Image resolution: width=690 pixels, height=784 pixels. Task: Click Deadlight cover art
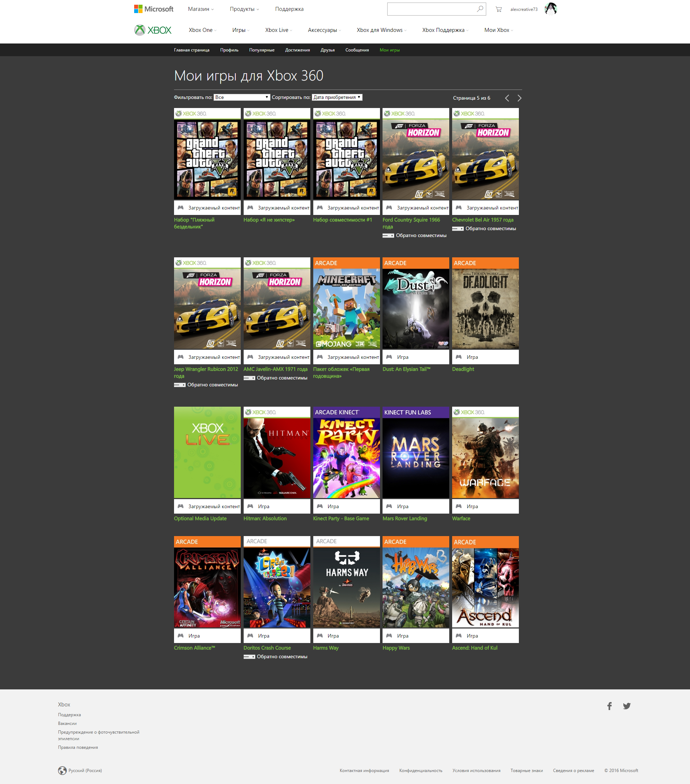coord(486,303)
